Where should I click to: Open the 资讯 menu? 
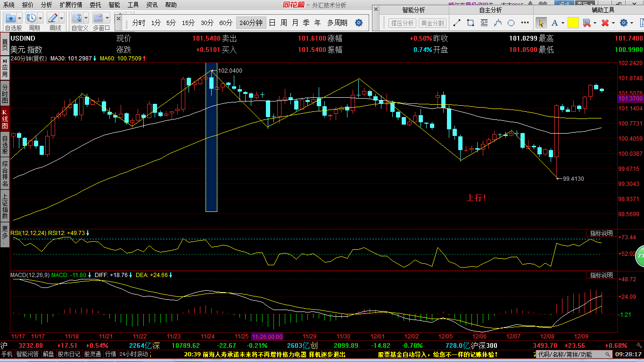[x=152, y=5]
